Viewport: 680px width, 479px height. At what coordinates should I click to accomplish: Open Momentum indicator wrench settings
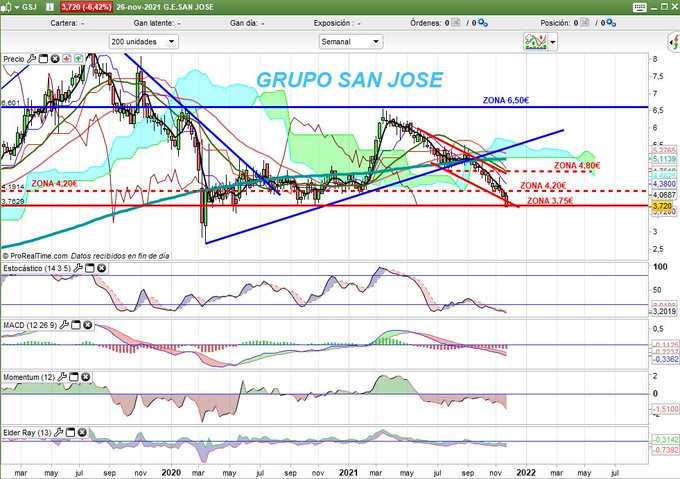(x=62, y=377)
